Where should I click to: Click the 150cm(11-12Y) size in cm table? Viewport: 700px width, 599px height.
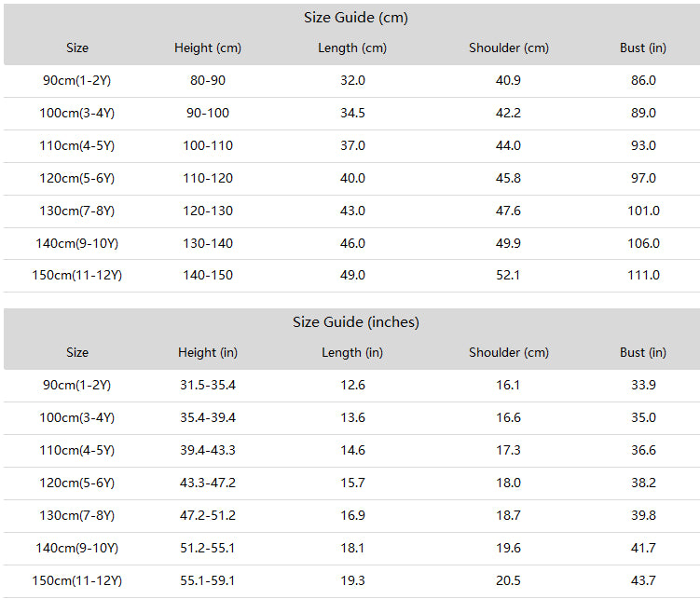click(x=76, y=275)
